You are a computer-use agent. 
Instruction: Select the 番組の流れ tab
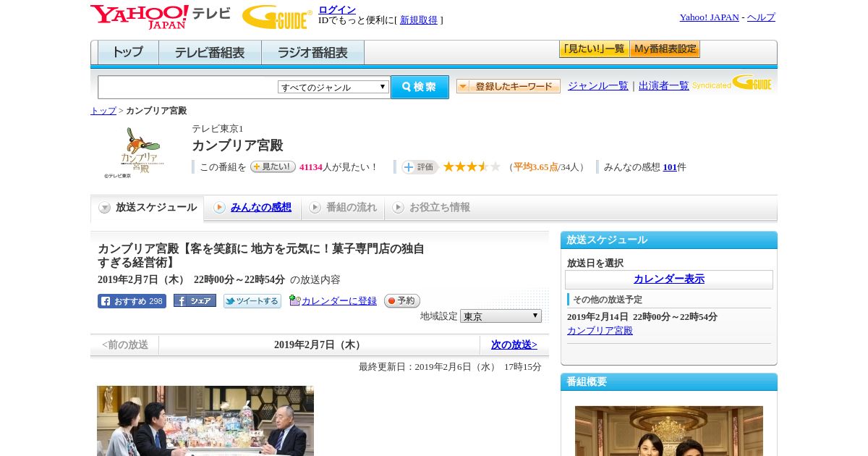343,208
